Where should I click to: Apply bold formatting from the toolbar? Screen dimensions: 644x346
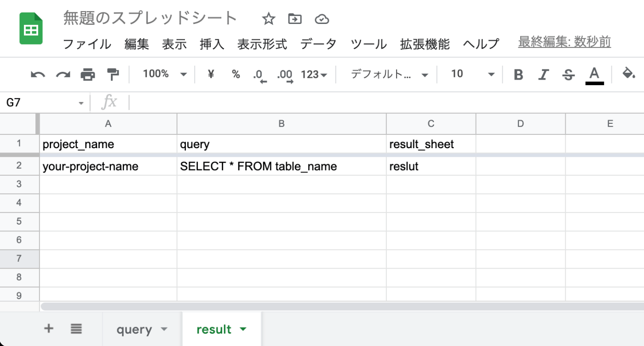pos(518,74)
